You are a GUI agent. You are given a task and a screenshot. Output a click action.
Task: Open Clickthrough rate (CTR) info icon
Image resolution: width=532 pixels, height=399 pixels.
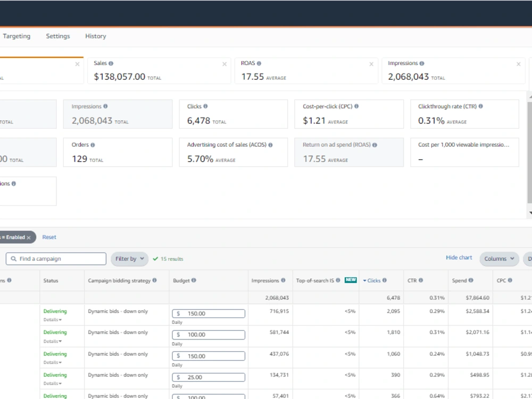click(480, 106)
